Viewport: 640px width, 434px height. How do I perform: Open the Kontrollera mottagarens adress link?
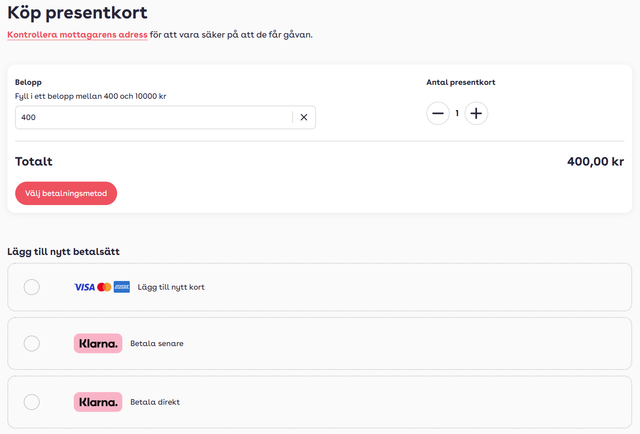click(x=77, y=35)
